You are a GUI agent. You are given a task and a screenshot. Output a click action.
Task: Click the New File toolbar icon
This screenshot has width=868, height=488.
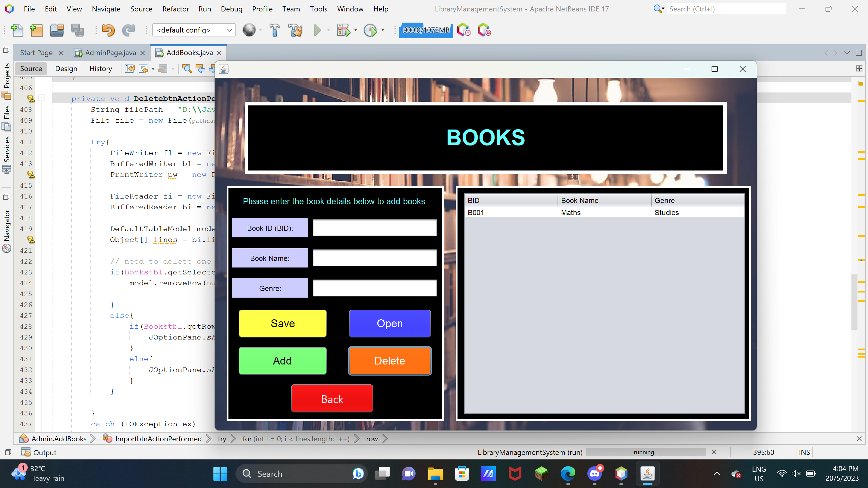point(17,30)
